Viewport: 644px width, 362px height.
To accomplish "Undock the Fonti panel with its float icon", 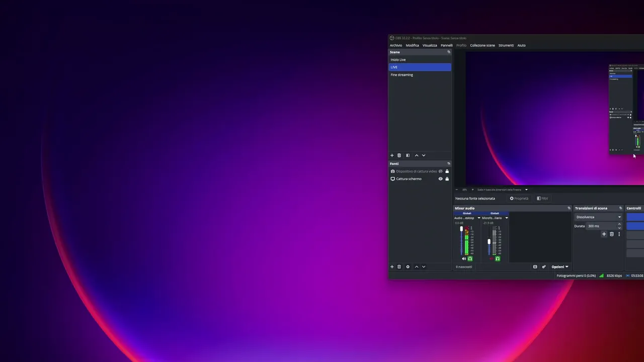I will click(449, 163).
